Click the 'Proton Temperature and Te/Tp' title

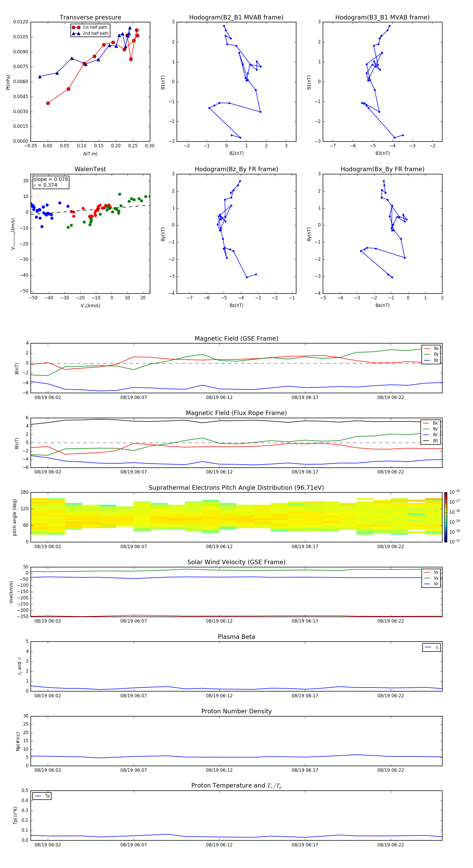tap(236, 786)
